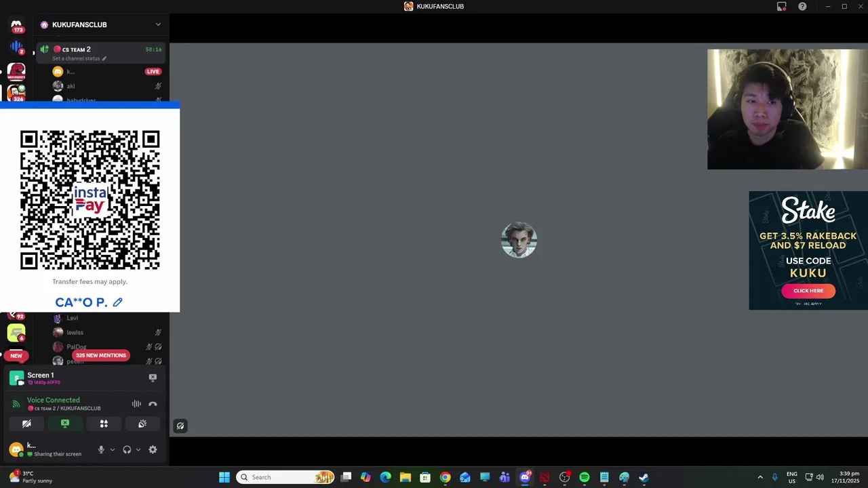Open the ENG US language switcher
The height and width of the screenshot is (488, 868).
tap(792, 477)
